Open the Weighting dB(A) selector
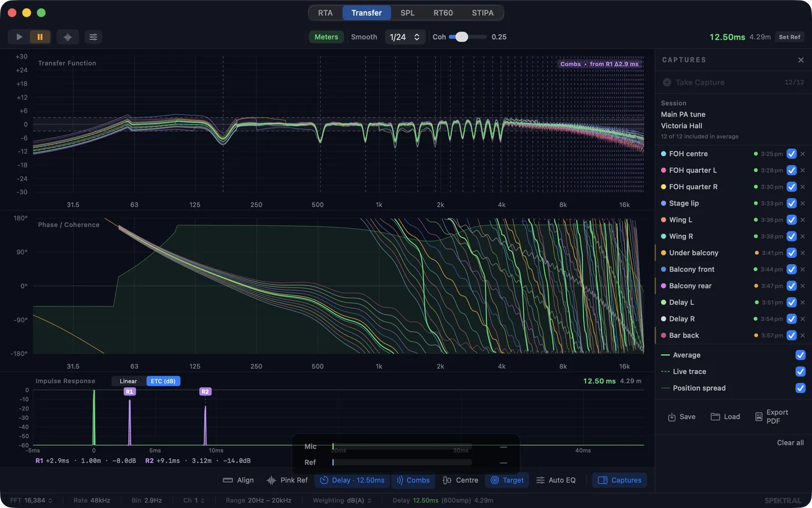Image resolution: width=812 pixels, height=508 pixels. point(342,500)
